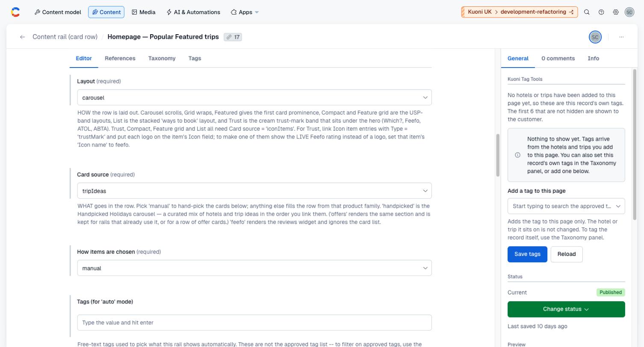Viewport: 644px width, 347px height.
Task: Click the Tags for auto mode input
Action: [254, 323]
